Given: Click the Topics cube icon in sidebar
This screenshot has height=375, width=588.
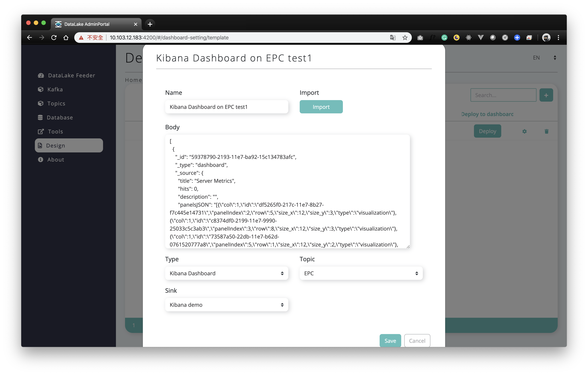Looking at the screenshot, I should click(41, 103).
